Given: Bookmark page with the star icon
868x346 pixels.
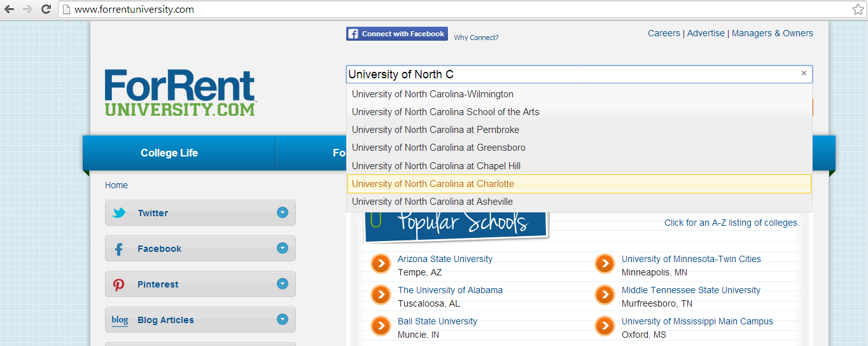Looking at the screenshot, I should coord(858,10).
